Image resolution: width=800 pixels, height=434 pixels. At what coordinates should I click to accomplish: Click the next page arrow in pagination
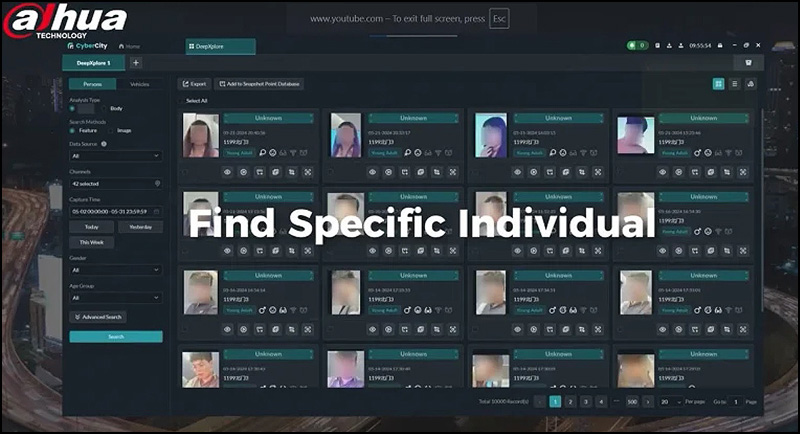[648, 401]
